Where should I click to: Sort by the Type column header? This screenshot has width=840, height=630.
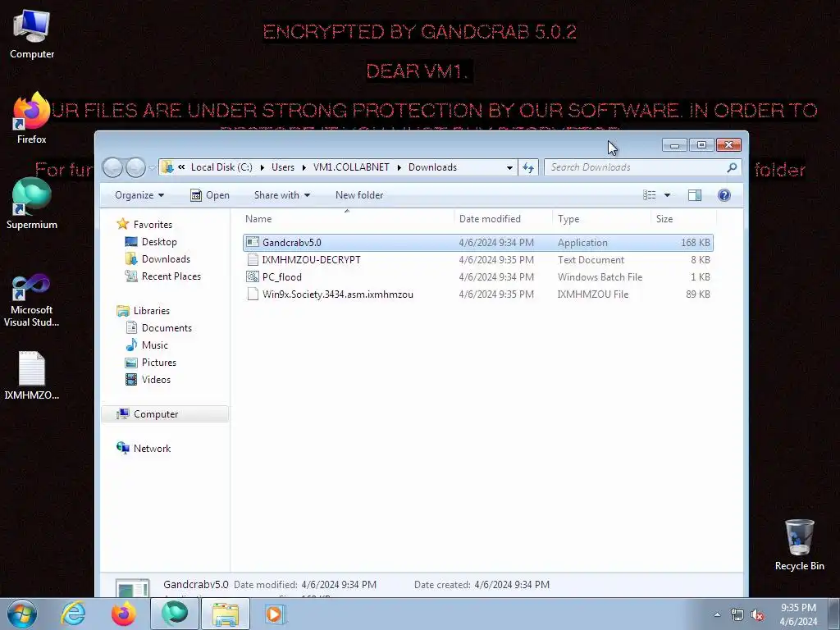[x=601, y=218]
